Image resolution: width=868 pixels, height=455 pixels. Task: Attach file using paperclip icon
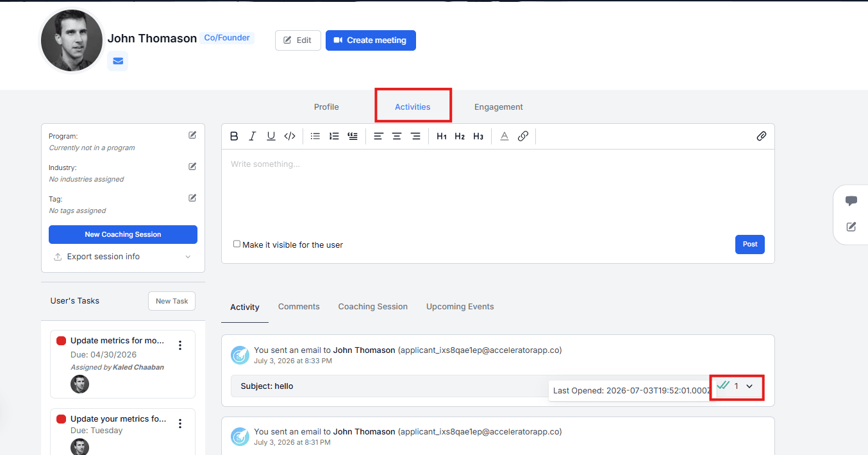click(762, 136)
